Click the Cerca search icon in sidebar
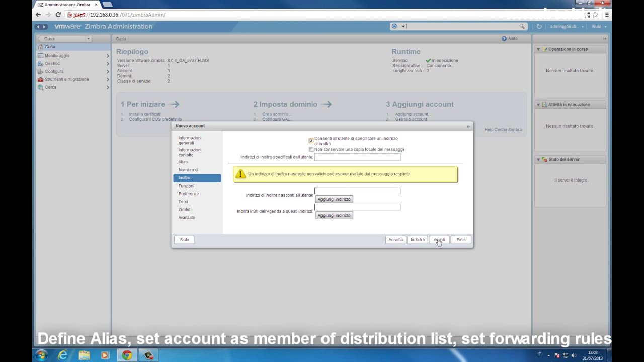Image resolution: width=644 pixels, height=362 pixels. (x=41, y=87)
